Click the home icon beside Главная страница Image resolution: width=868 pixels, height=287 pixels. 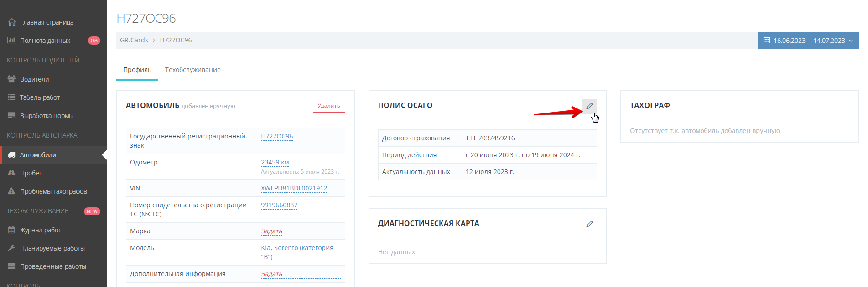(12, 22)
